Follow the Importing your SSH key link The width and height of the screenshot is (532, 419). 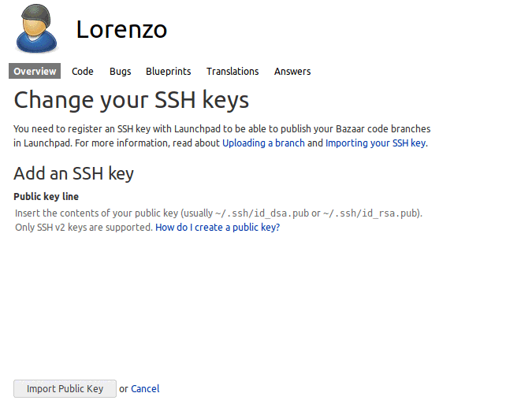[x=376, y=143]
